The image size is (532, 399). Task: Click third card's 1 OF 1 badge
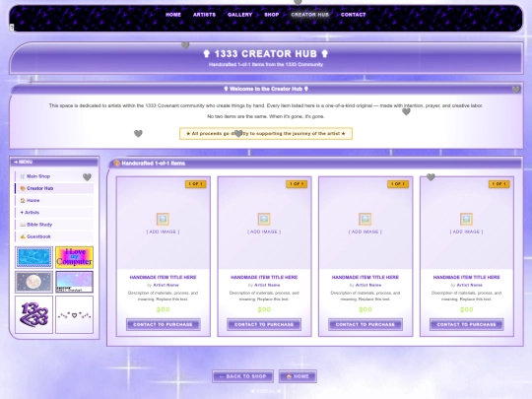[x=398, y=184]
